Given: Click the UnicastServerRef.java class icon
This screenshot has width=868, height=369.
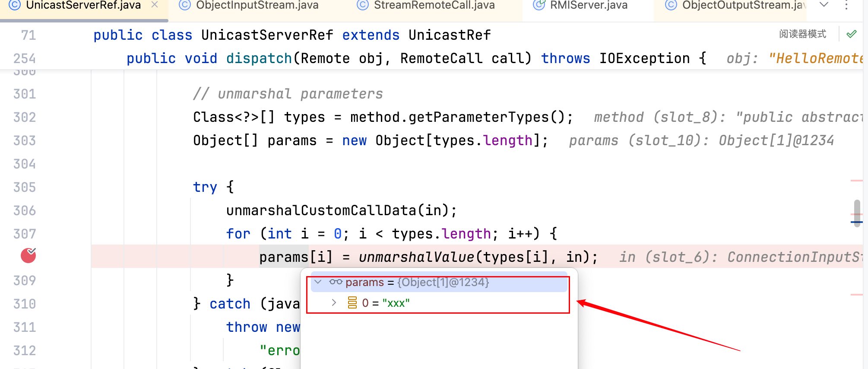Looking at the screenshot, I should point(14,5).
